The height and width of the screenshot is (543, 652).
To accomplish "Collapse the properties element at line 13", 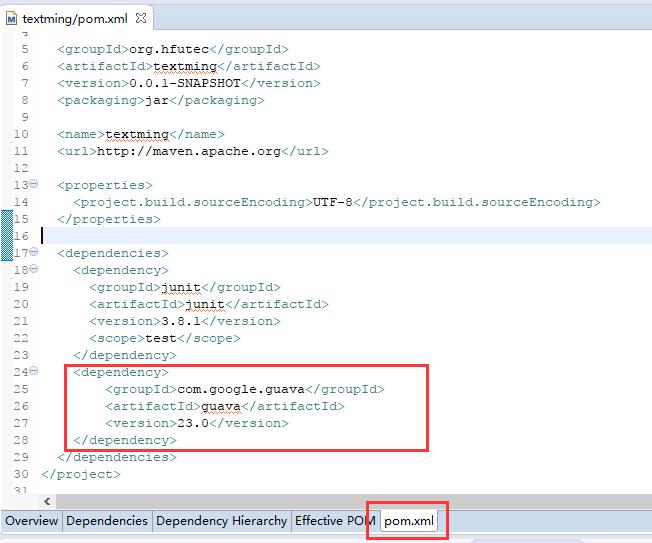I will 34,183.
